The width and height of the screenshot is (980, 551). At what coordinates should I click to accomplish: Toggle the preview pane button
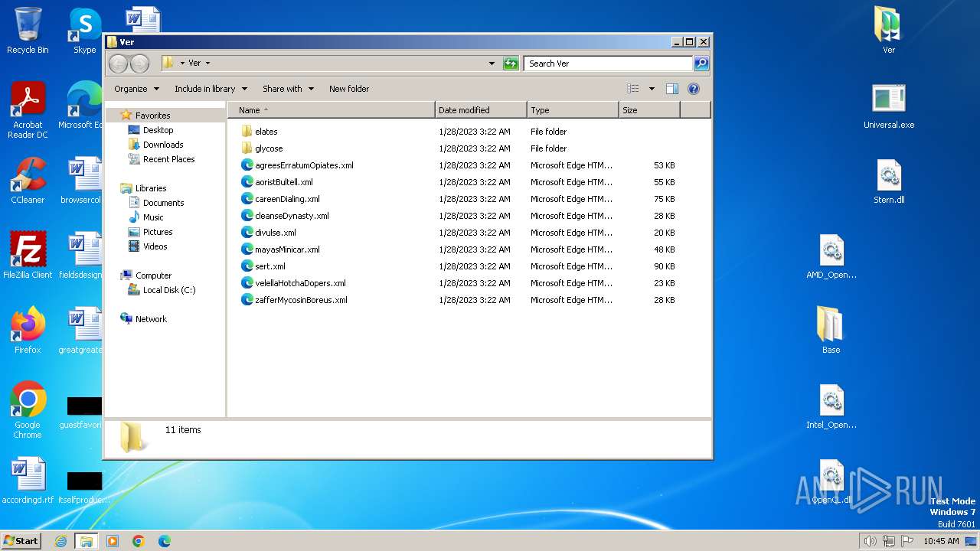pos(672,89)
